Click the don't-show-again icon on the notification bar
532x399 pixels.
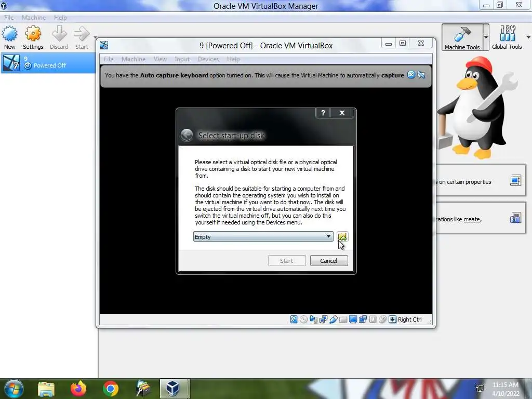click(x=421, y=75)
